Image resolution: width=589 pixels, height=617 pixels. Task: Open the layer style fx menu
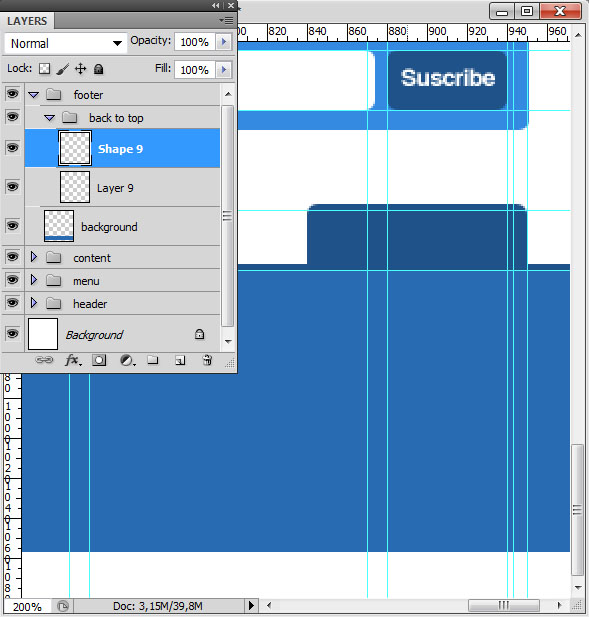tap(73, 360)
